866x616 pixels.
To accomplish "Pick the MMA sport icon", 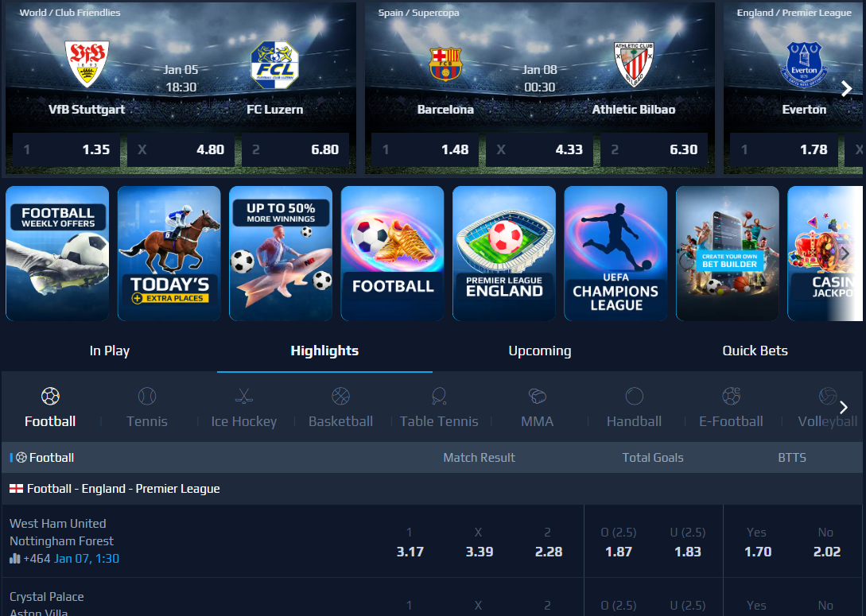I will 538,396.
